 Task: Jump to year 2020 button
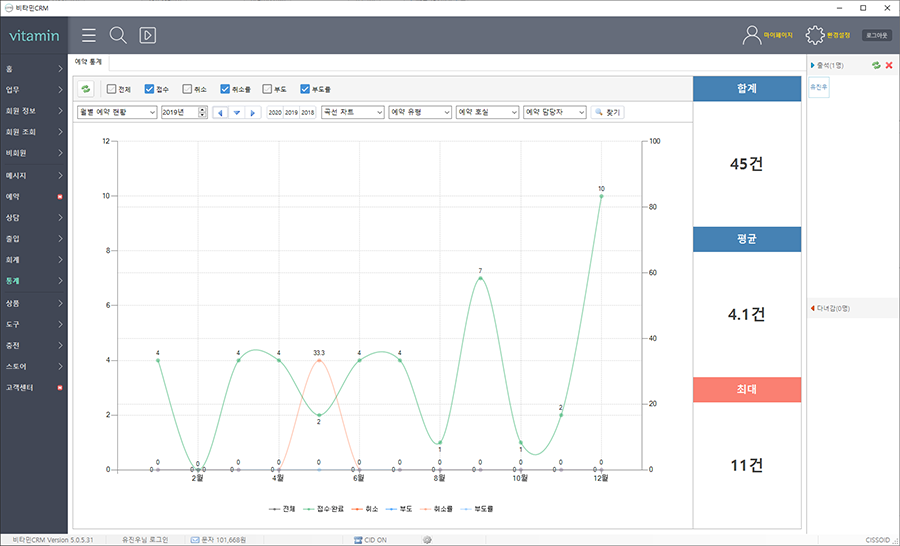point(275,113)
